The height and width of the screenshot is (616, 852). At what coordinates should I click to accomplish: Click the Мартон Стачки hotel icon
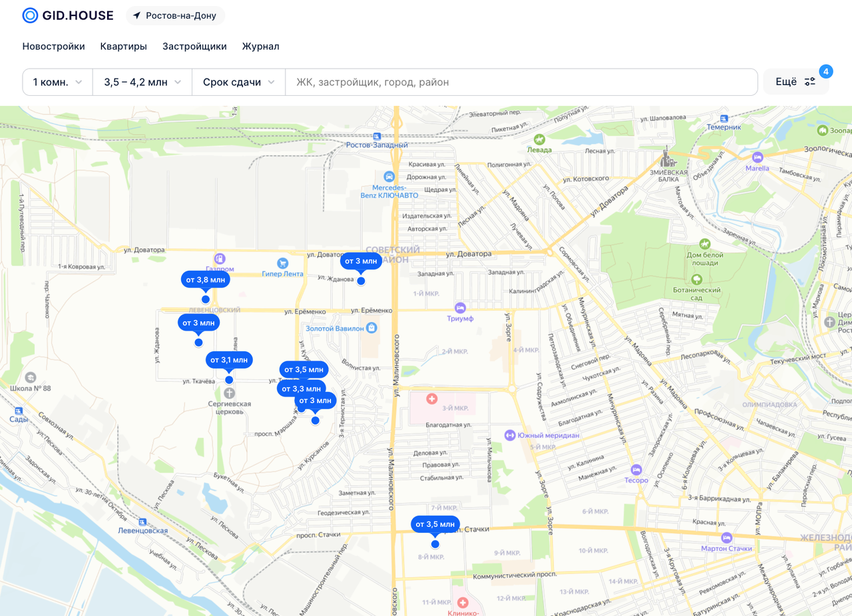pos(726,538)
